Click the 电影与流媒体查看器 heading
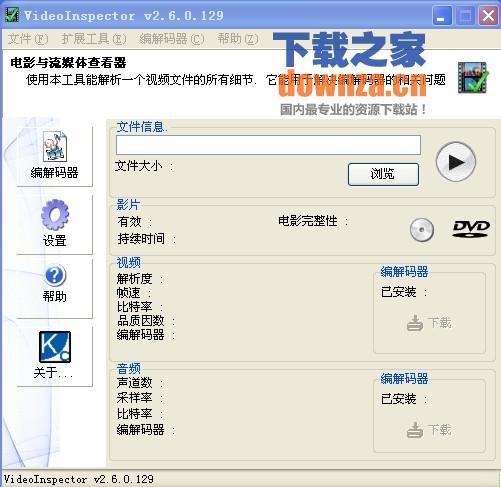The height and width of the screenshot is (487, 501). pos(68,63)
